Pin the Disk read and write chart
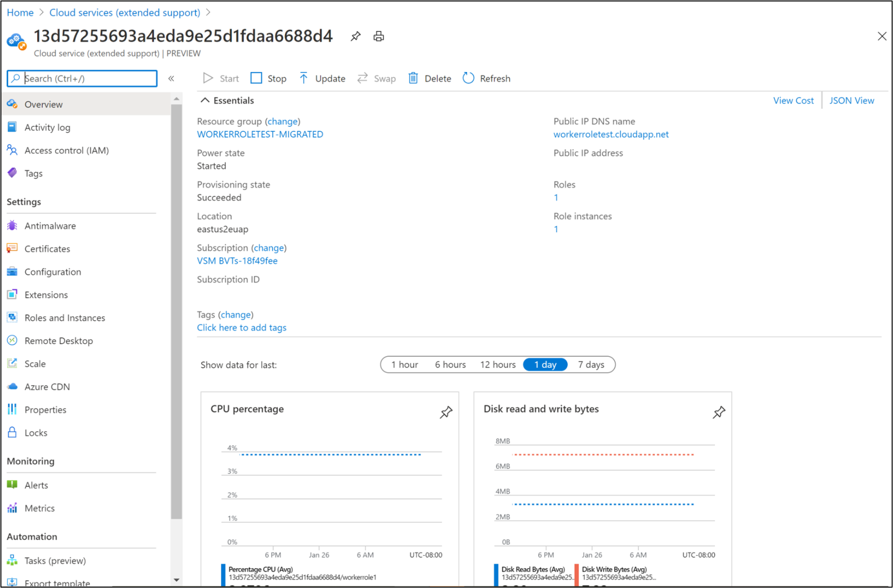The image size is (893, 588). click(x=719, y=412)
